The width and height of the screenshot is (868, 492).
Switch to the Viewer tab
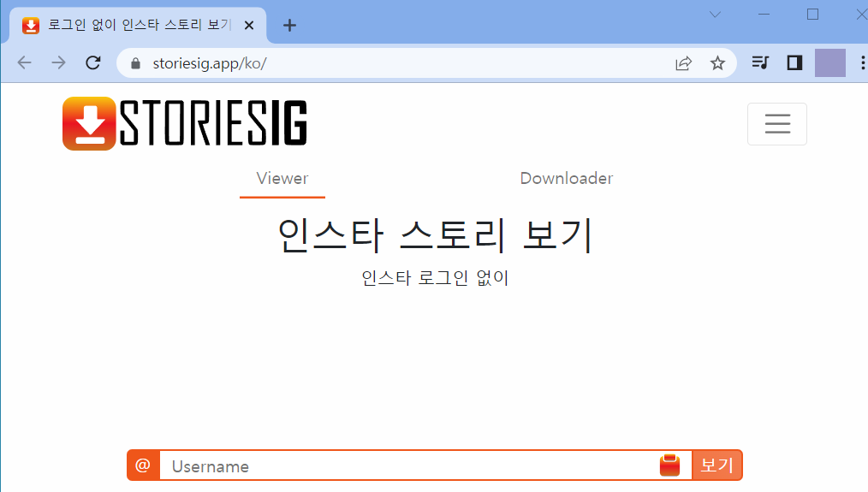[x=282, y=179]
